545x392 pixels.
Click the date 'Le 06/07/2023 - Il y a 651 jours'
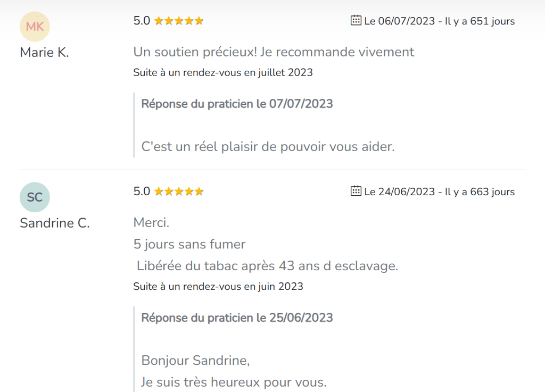click(x=439, y=21)
